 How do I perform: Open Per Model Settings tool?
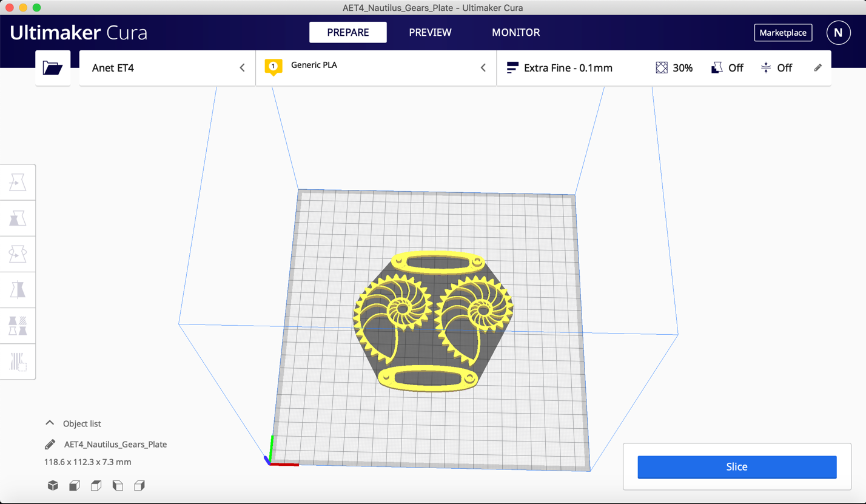click(x=18, y=326)
